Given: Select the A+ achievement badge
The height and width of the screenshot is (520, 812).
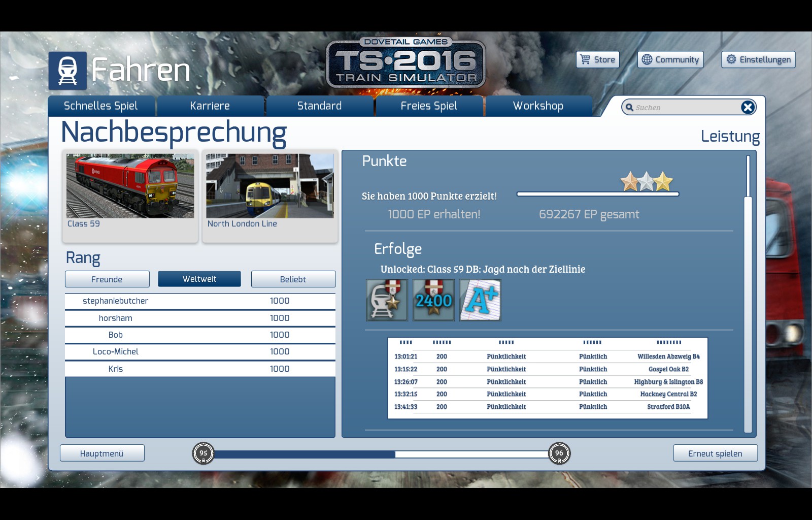Looking at the screenshot, I should (x=480, y=300).
